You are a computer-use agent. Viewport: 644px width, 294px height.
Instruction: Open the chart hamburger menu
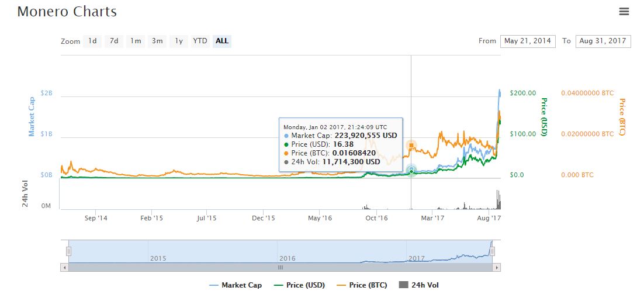point(624,12)
